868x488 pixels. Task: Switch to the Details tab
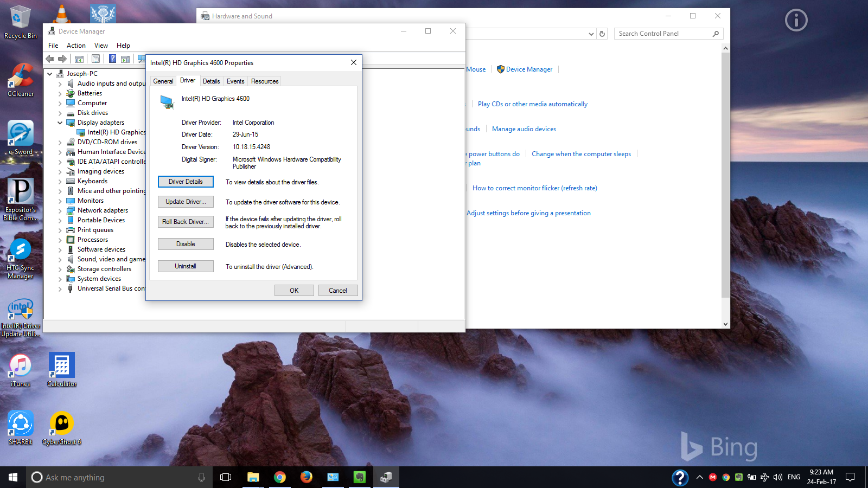point(211,81)
